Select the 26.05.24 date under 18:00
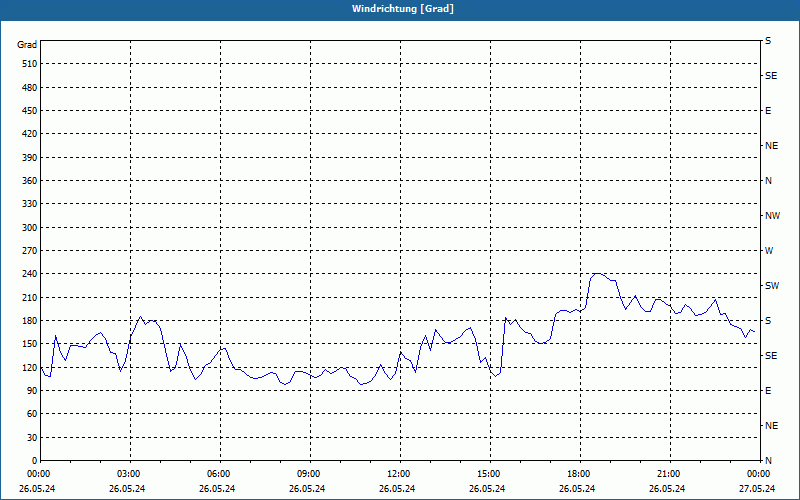This screenshot has height=500, width=800. pyautogui.click(x=577, y=489)
